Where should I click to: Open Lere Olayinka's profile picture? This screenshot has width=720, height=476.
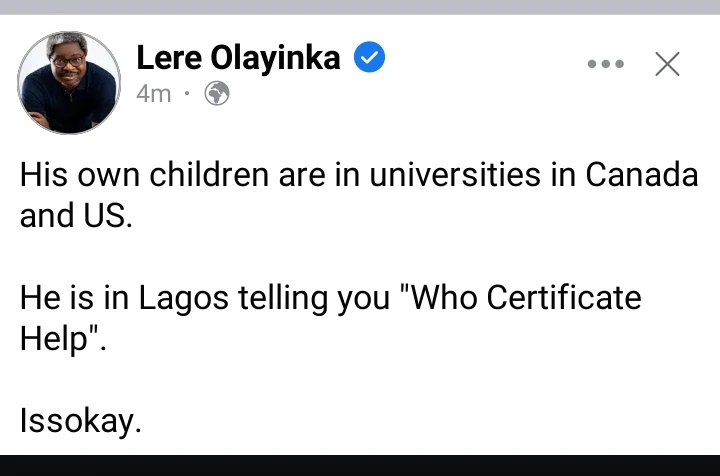click(x=69, y=82)
